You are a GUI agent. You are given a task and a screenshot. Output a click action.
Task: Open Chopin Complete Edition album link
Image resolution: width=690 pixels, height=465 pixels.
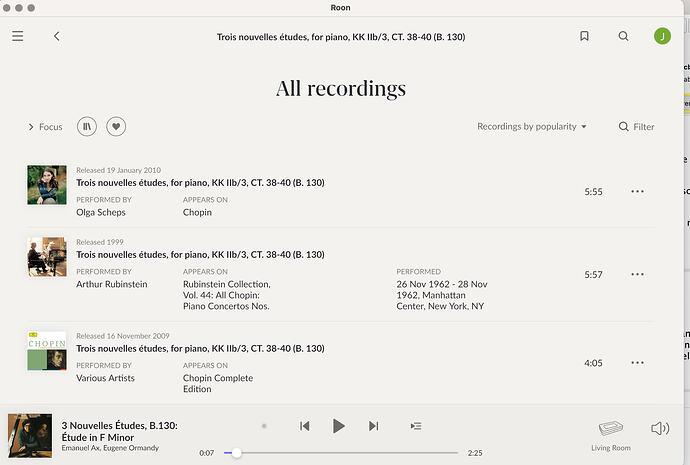pyautogui.click(x=218, y=383)
